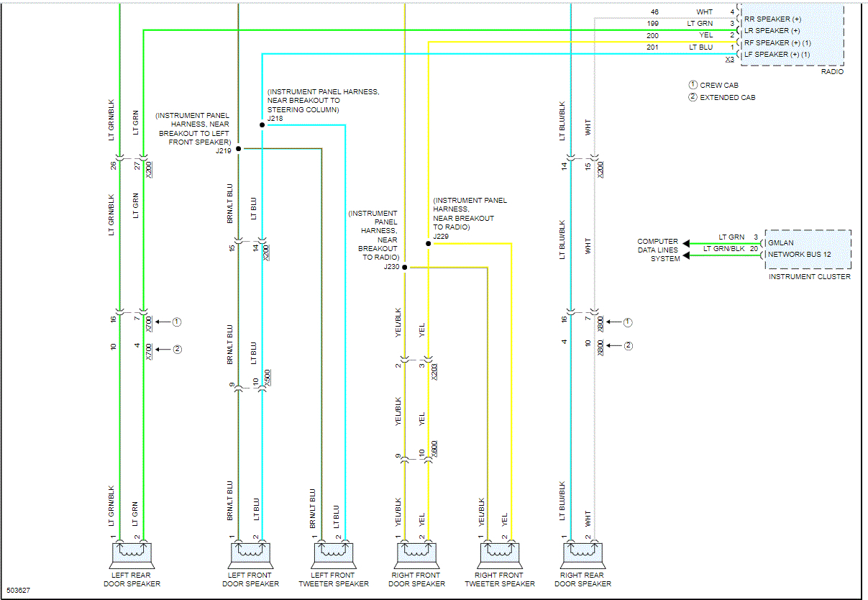Select the Right Rear Door Speaker symbol
This screenshot has height=600, width=868.
pos(583,555)
